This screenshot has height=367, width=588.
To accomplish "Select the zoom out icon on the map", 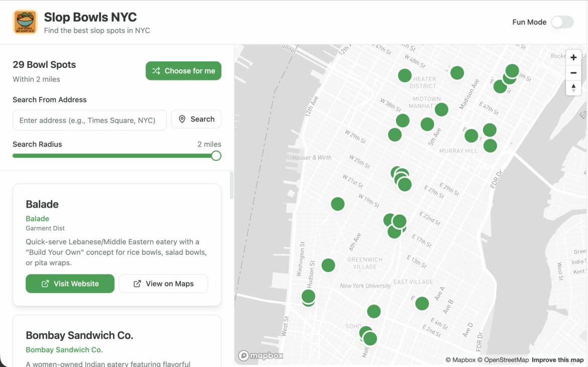I will pos(573,72).
